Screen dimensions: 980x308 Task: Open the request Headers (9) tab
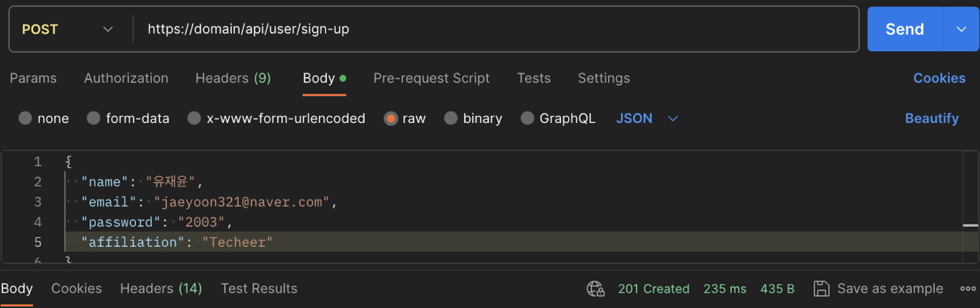click(233, 78)
